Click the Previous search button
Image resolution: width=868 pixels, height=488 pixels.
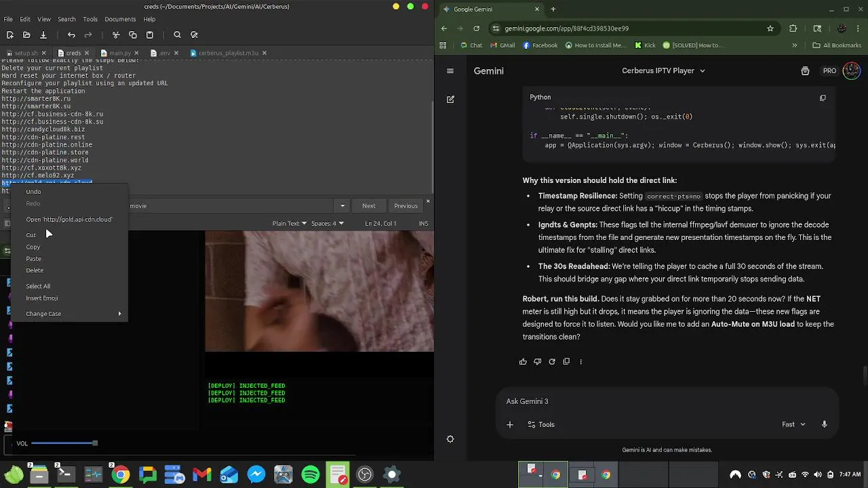(406, 206)
